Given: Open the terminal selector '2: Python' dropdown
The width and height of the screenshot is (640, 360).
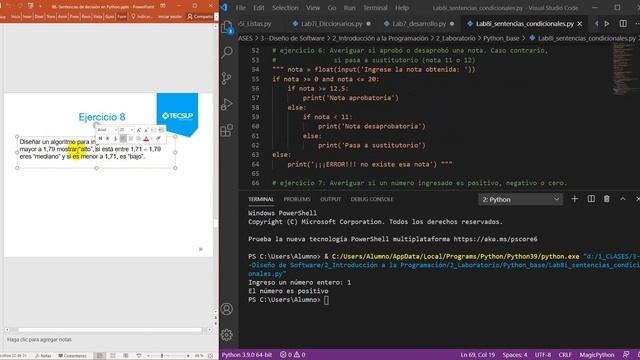Looking at the screenshot, I should pos(520,199).
